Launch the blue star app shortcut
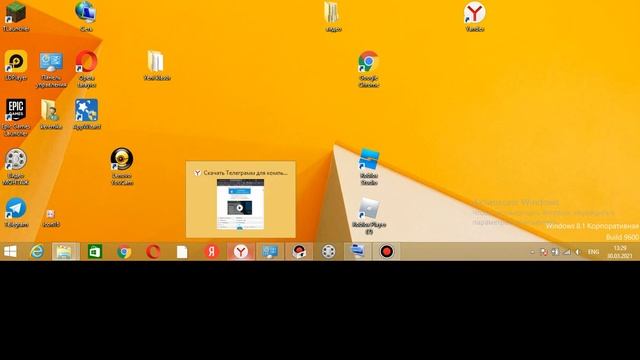 click(x=87, y=114)
